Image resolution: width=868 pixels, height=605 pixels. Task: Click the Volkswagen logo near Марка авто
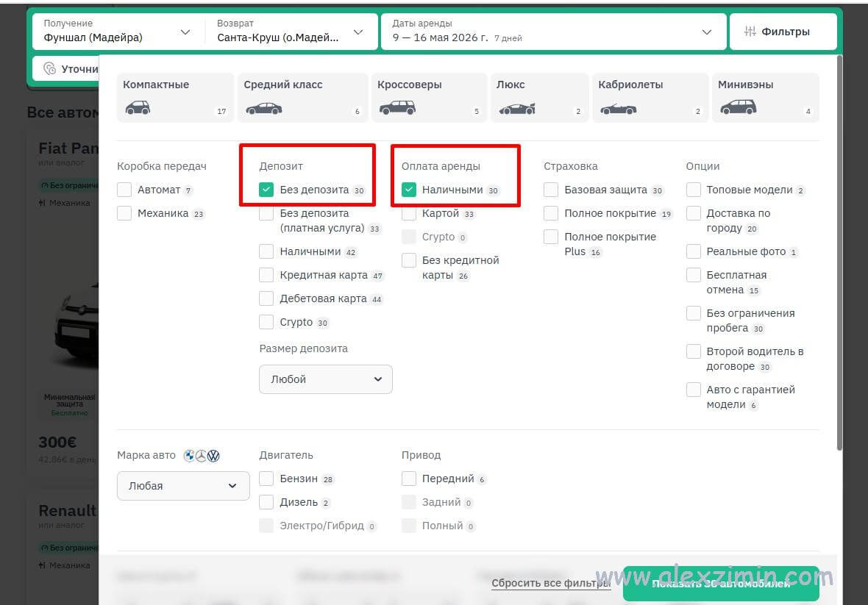pos(213,456)
